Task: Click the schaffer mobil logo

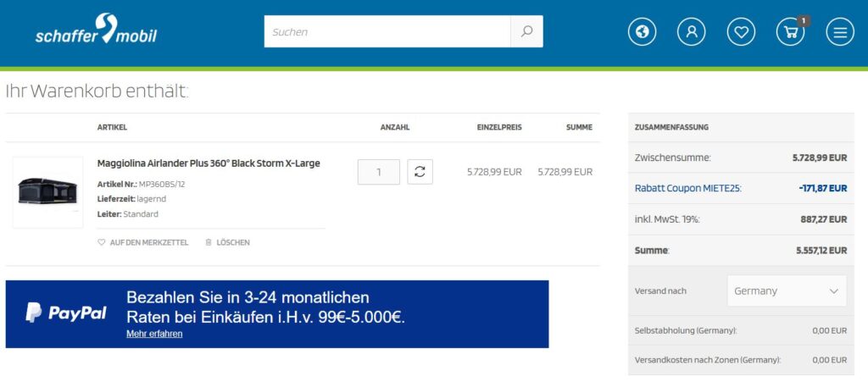Action: tap(96, 30)
